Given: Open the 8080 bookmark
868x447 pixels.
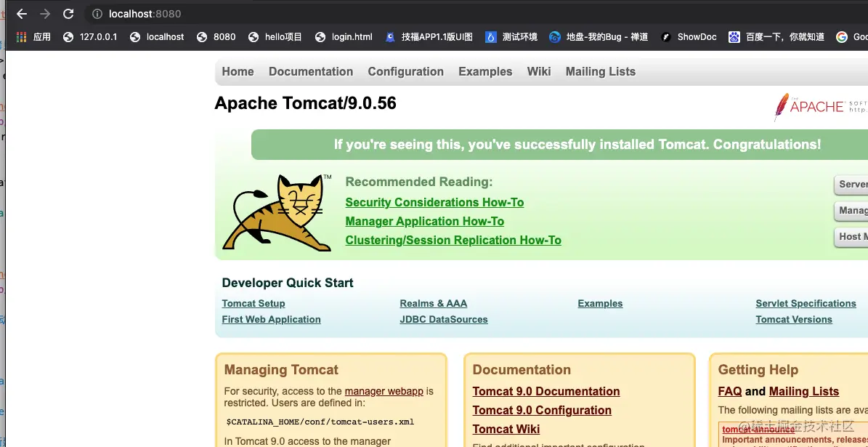Looking at the screenshot, I should [216, 37].
